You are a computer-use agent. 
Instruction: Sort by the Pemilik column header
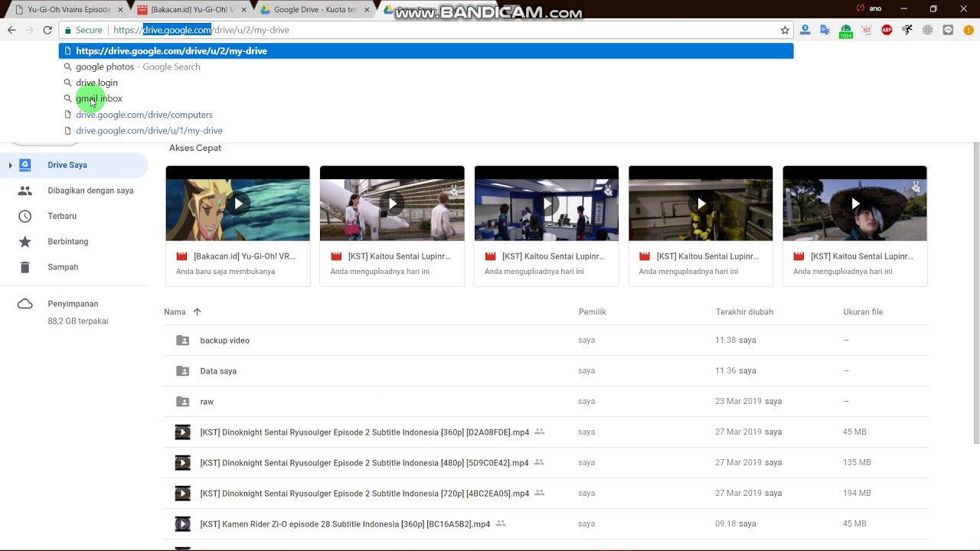(x=593, y=312)
